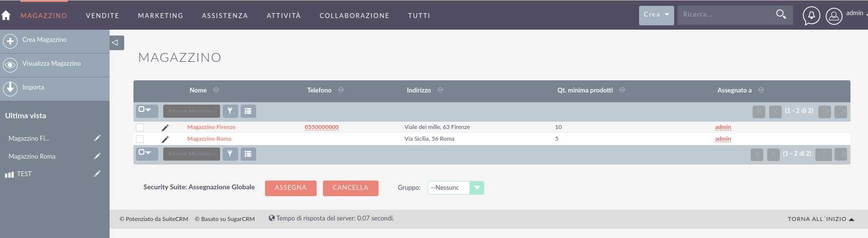Check the Magazzino Firenze row checkbox

pyautogui.click(x=140, y=128)
